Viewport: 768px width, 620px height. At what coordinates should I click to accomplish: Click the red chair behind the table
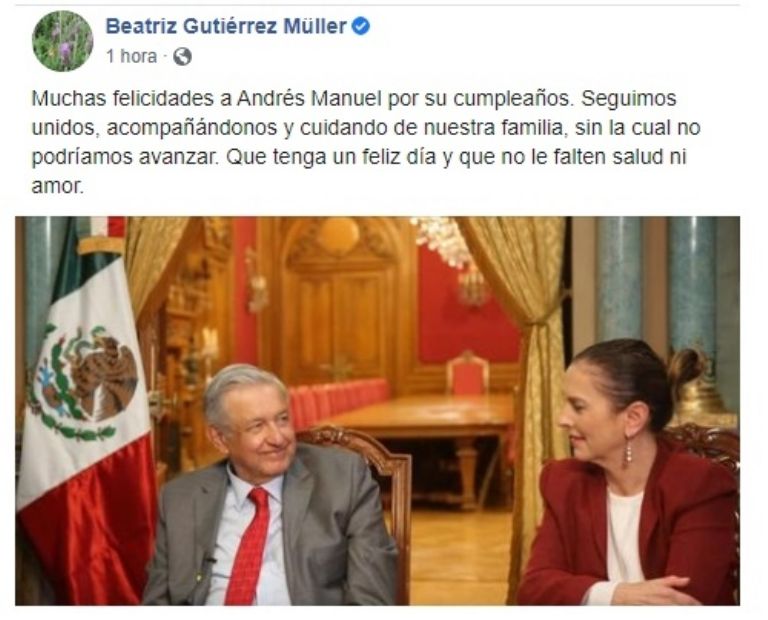click(x=468, y=373)
